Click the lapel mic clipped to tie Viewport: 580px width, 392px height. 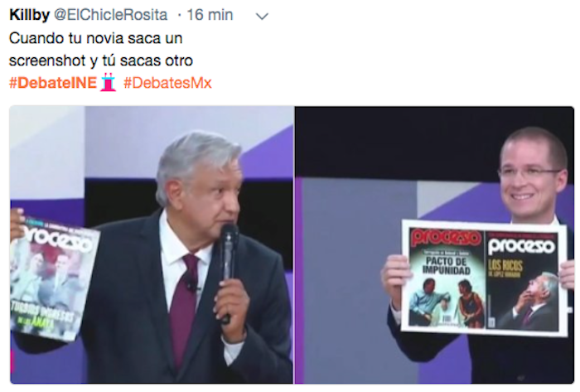pos(191,284)
